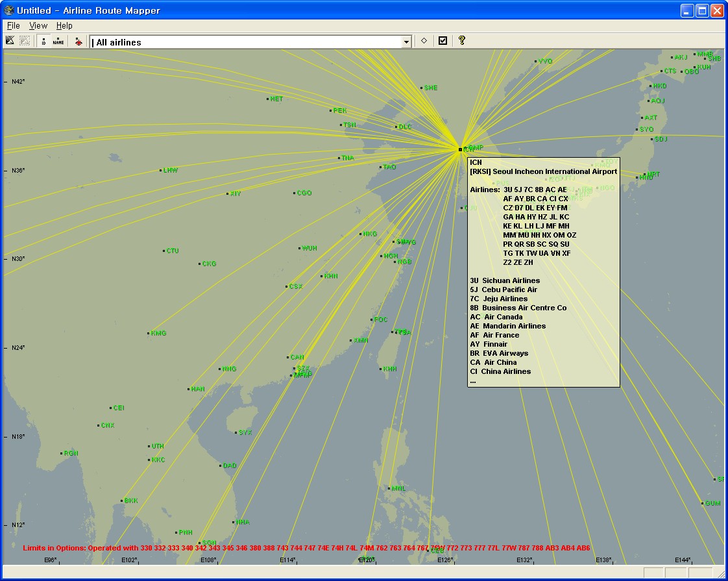Open Help using the question mark icon
This screenshot has width=728, height=581.
click(462, 40)
